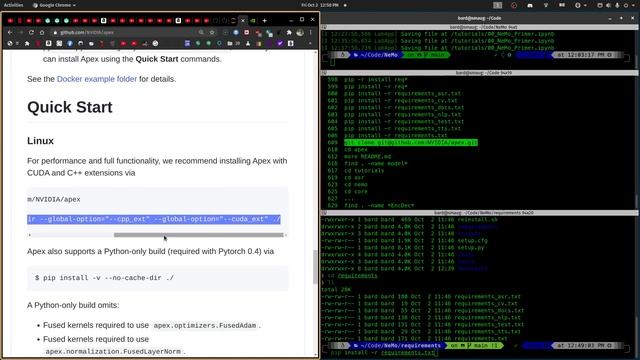Click setup.py in terminal directory listing
The height and width of the screenshot is (360, 640).
pos(471,247)
